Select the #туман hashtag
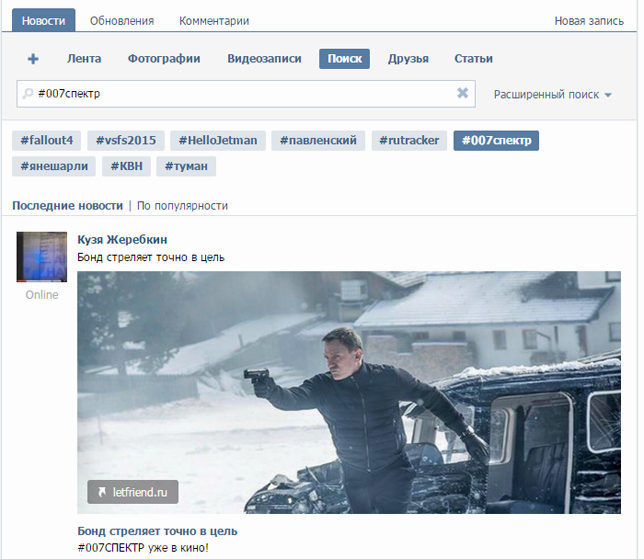 point(186,166)
